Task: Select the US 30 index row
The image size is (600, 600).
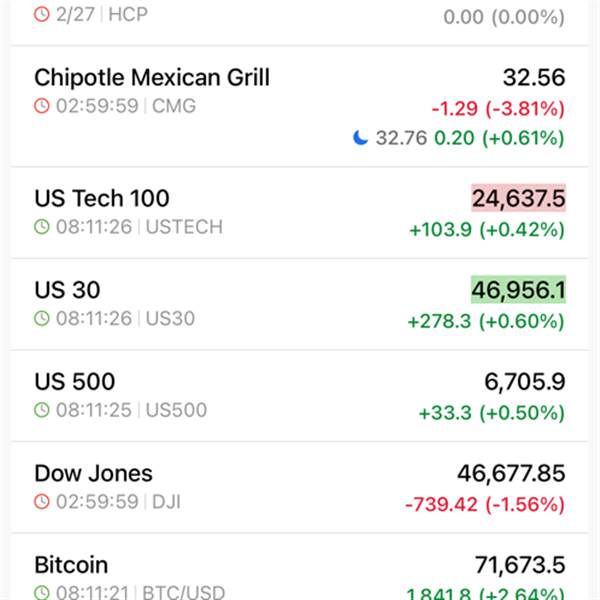Action: [x=67, y=290]
